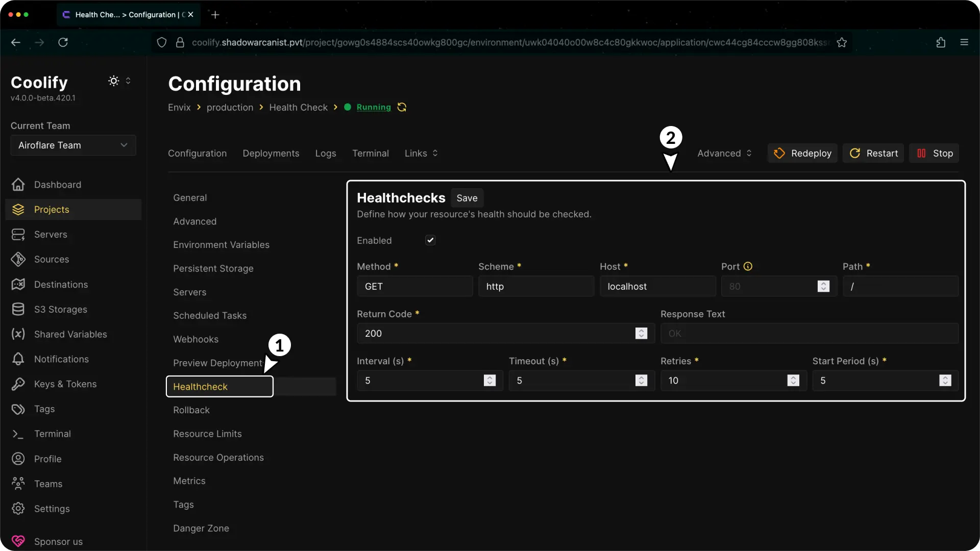The width and height of the screenshot is (980, 551).
Task: Click the Retries stepper arrows
Action: [x=793, y=381]
